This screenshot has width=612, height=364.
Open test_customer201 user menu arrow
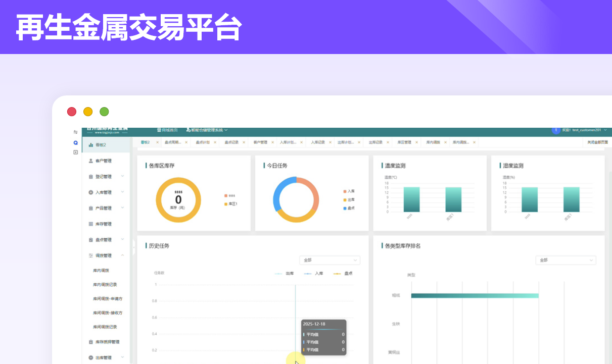(x=605, y=130)
